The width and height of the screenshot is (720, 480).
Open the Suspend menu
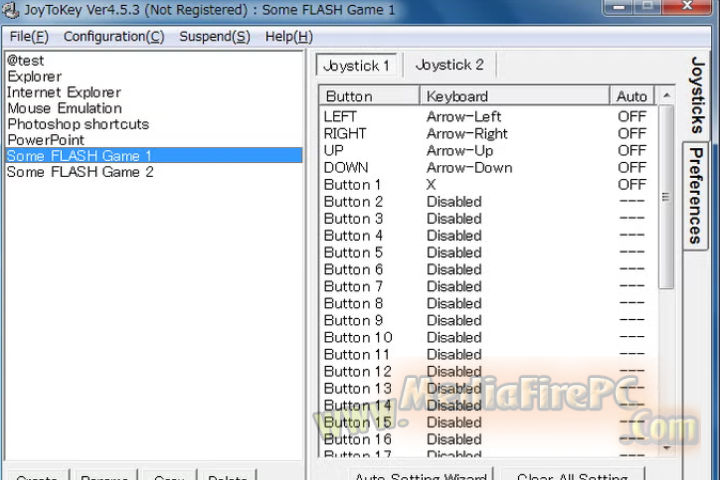tap(214, 36)
